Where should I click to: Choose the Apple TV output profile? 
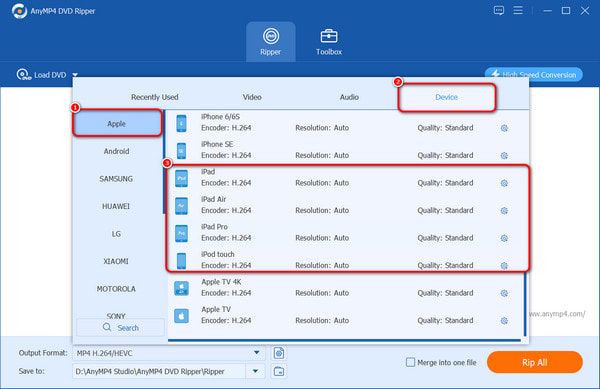pos(346,316)
